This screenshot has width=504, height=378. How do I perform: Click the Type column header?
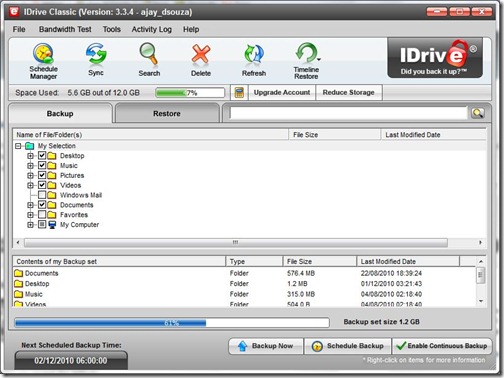point(254,261)
